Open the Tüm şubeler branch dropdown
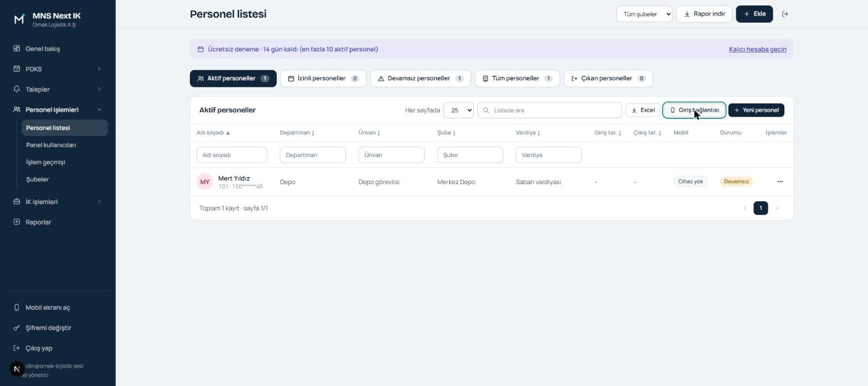 point(644,14)
